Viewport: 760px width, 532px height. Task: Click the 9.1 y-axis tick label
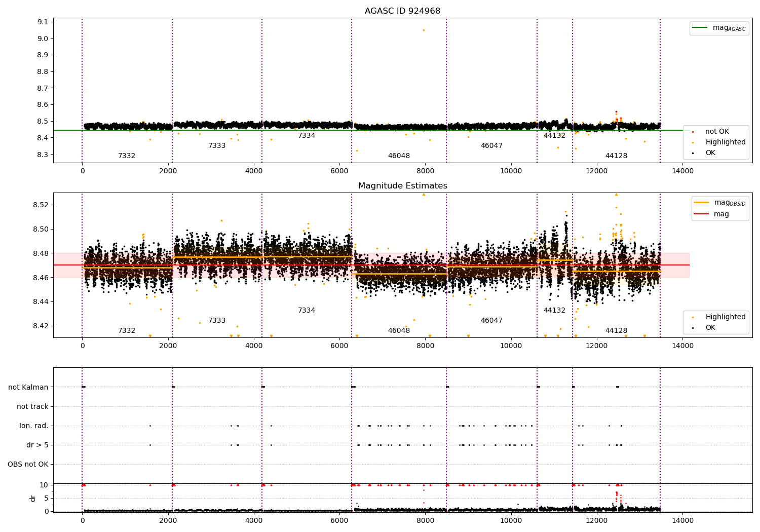43,22
